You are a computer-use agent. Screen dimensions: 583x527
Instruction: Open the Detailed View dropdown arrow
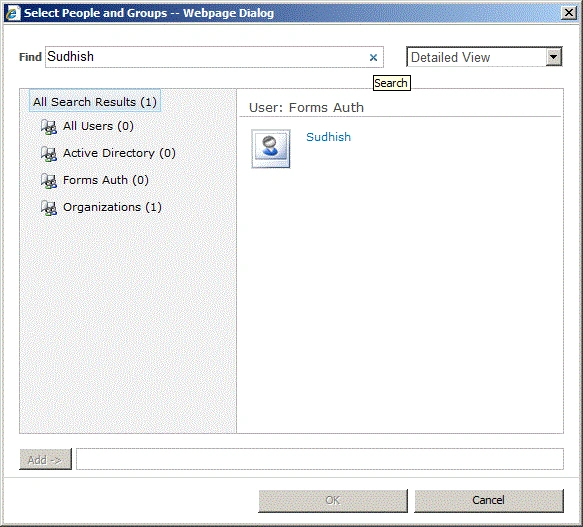(x=554, y=57)
